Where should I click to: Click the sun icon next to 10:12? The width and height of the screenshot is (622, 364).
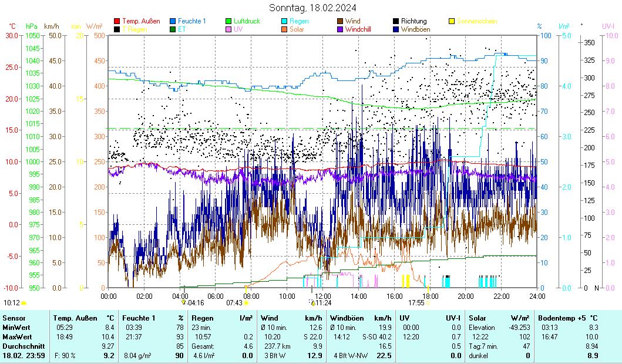[x=23, y=303]
